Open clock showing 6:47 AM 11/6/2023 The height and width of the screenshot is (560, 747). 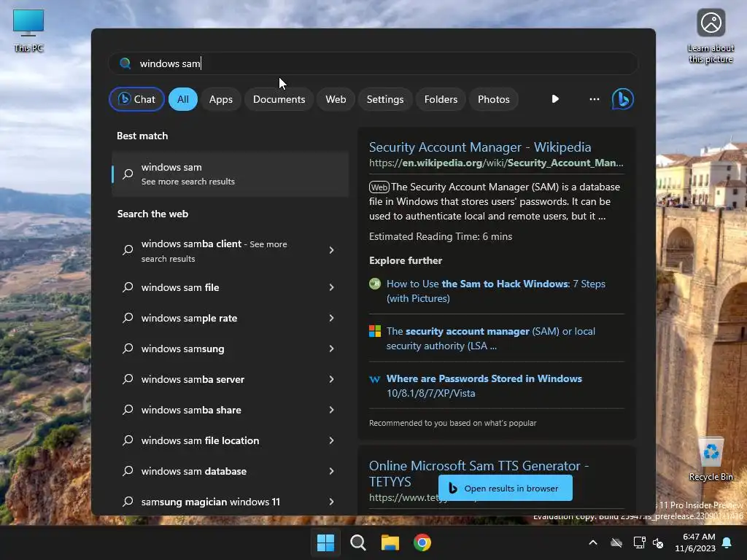[695, 542]
